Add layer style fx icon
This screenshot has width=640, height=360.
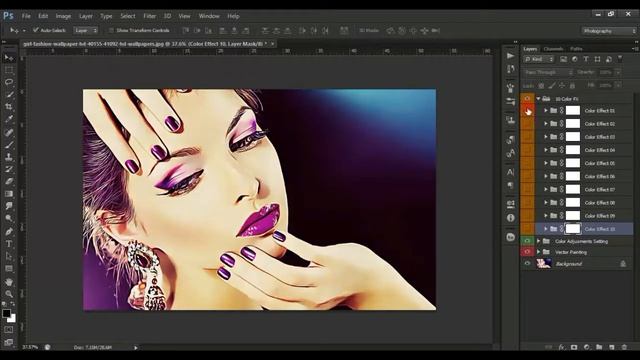click(561, 347)
